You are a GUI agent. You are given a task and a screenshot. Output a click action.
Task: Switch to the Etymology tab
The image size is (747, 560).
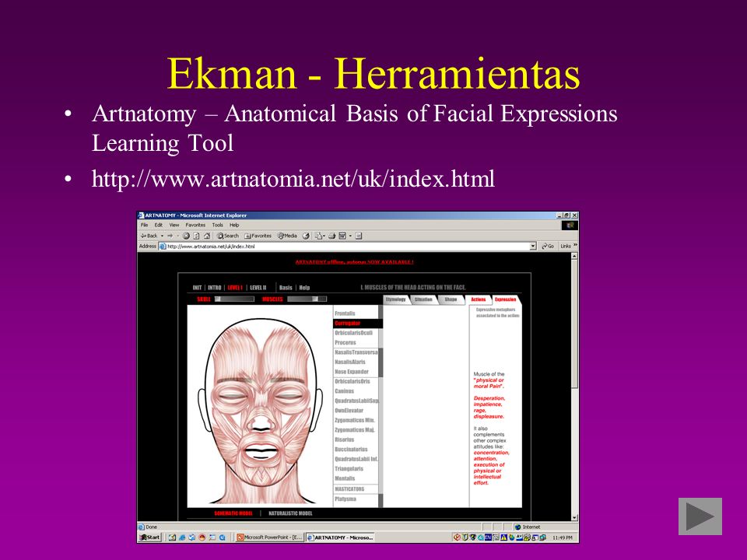pyautogui.click(x=396, y=299)
